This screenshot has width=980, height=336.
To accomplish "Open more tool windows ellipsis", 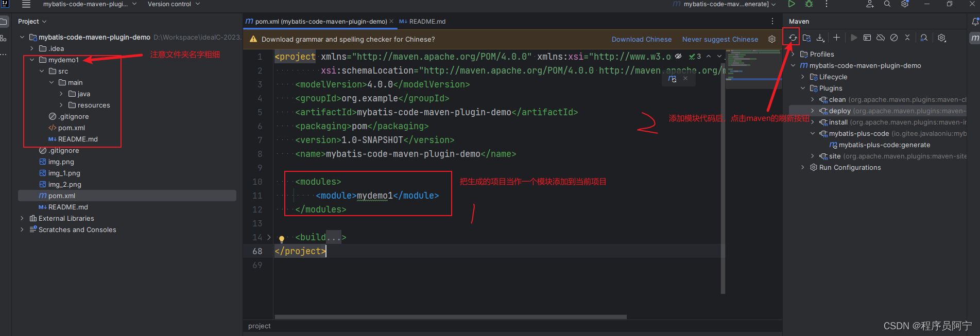I will pyautogui.click(x=4, y=54).
